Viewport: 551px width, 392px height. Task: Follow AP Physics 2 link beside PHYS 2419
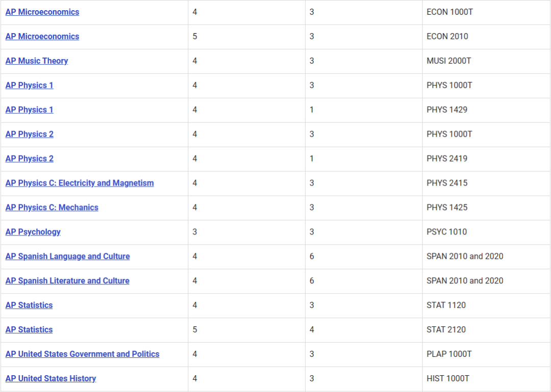[29, 159]
